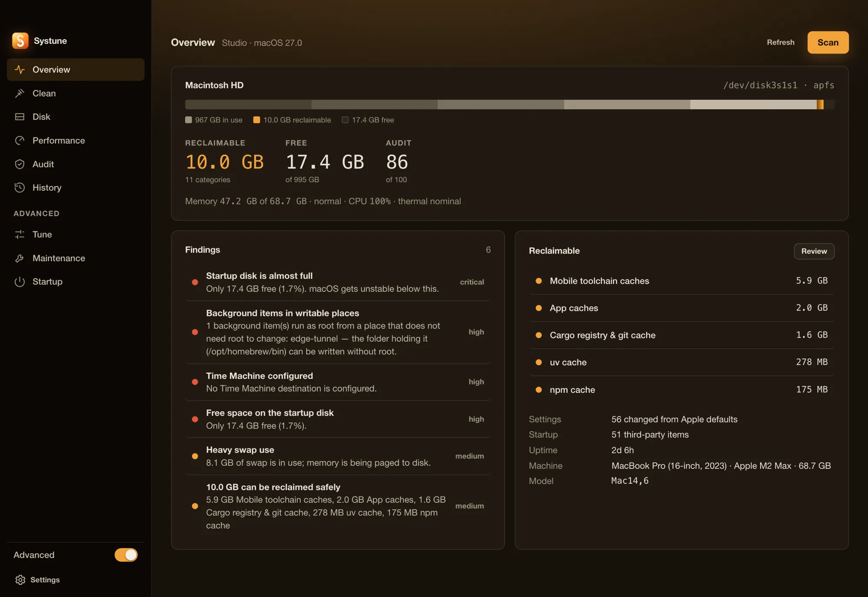Click the orange reclaimable legend swatch
The height and width of the screenshot is (597, 868).
pyautogui.click(x=256, y=120)
